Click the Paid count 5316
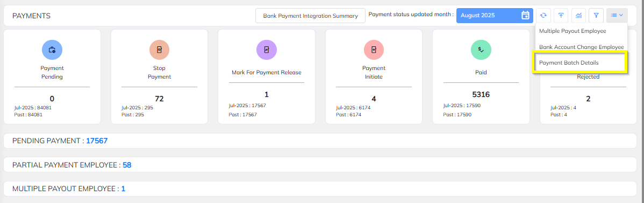The image size is (644, 203). [481, 95]
